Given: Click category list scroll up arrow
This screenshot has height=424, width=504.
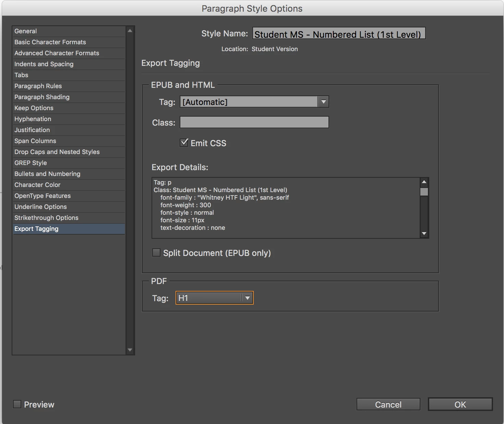Looking at the screenshot, I should click(x=130, y=31).
